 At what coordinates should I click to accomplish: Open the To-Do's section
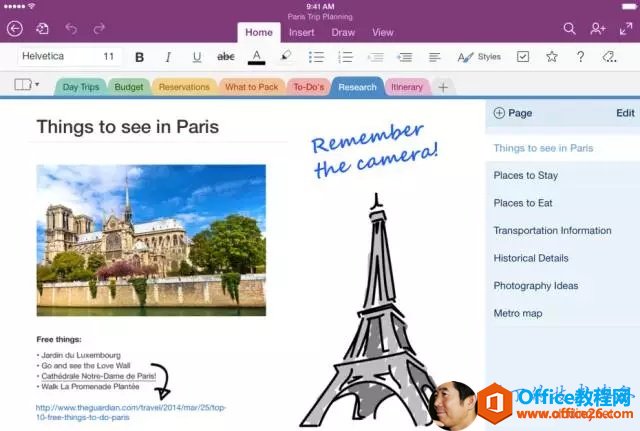click(x=309, y=87)
